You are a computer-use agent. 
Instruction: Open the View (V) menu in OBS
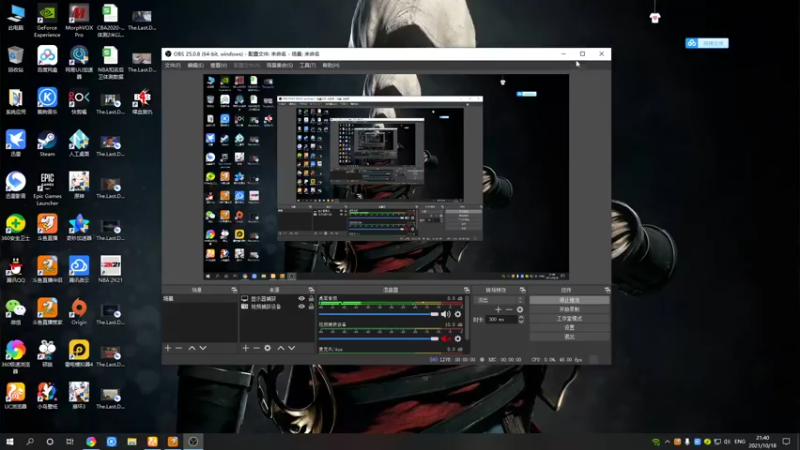[218, 65]
